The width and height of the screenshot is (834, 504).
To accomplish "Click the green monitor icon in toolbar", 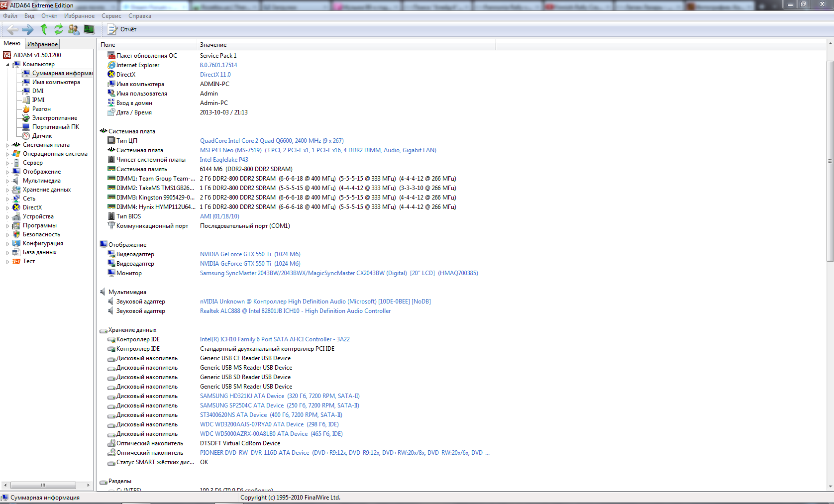I will tap(89, 29).
